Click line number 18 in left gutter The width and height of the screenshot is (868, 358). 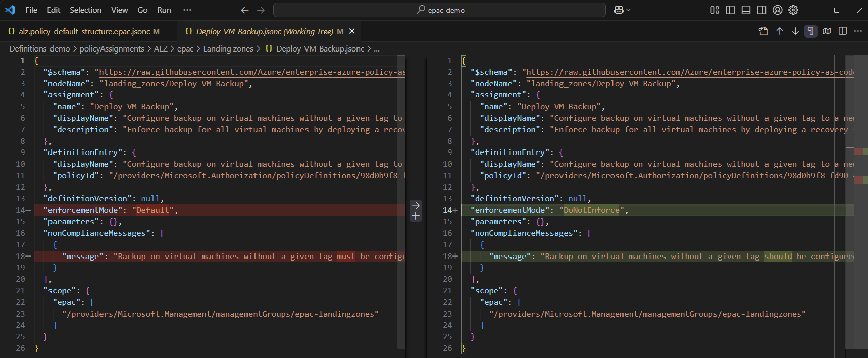20,257
